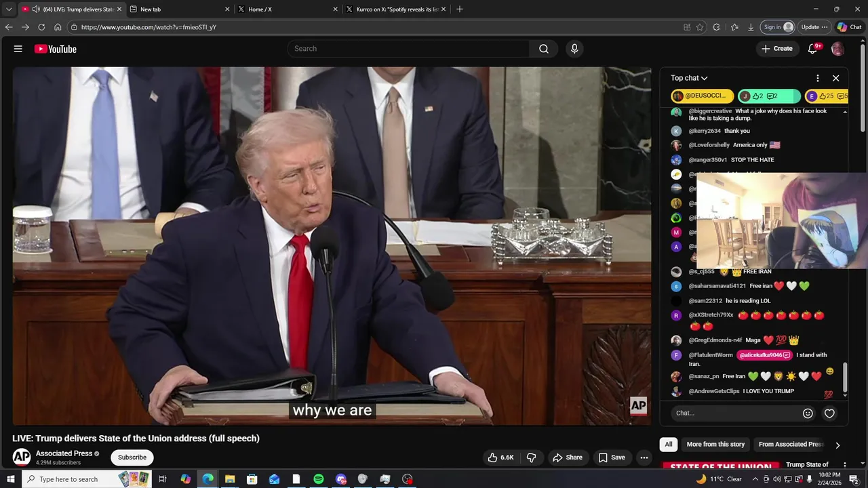Click the live chat scrollbar

click(x=845, y=378)
